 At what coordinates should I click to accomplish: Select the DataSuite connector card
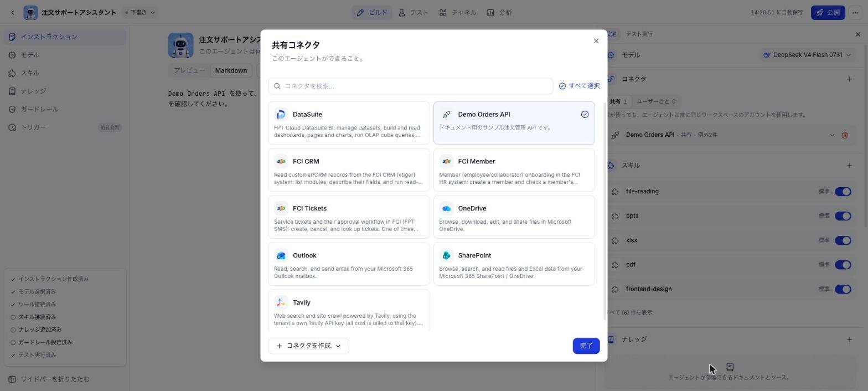pos(349,123)
